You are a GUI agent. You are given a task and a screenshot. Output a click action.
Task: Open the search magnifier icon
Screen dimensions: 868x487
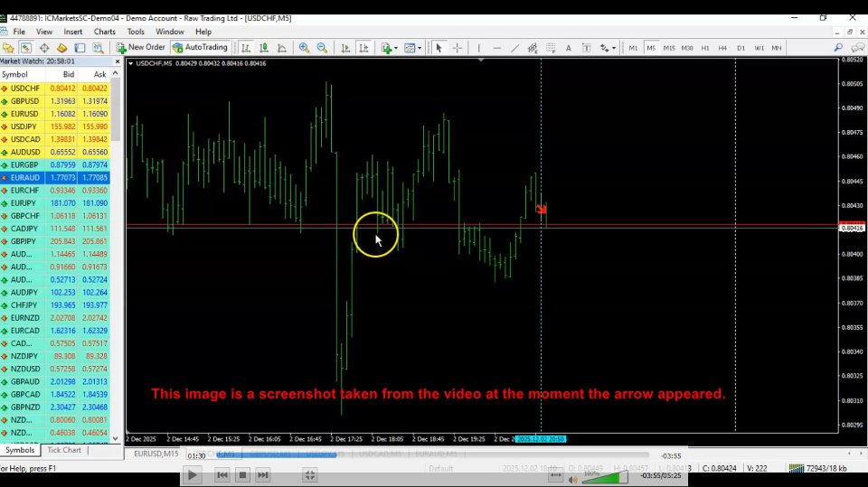[x=838, y=48]
